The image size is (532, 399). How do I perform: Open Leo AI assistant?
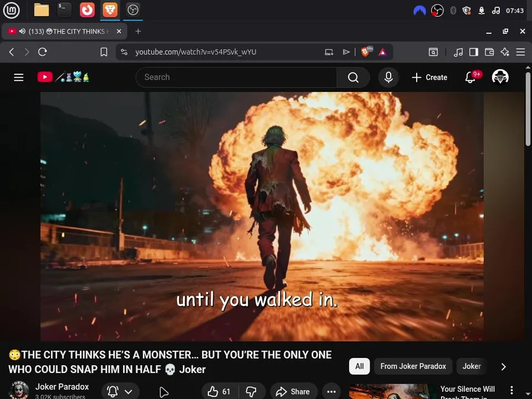(x=505, y=52)
